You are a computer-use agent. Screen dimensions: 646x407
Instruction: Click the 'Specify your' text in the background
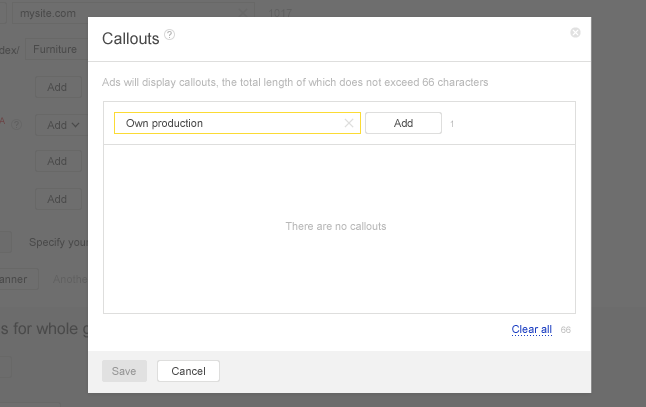point(58,242)
